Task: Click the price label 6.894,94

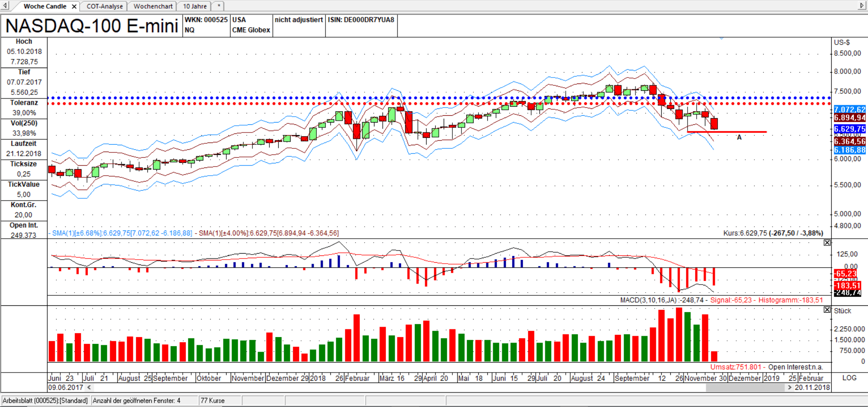Action: [850, 118]
